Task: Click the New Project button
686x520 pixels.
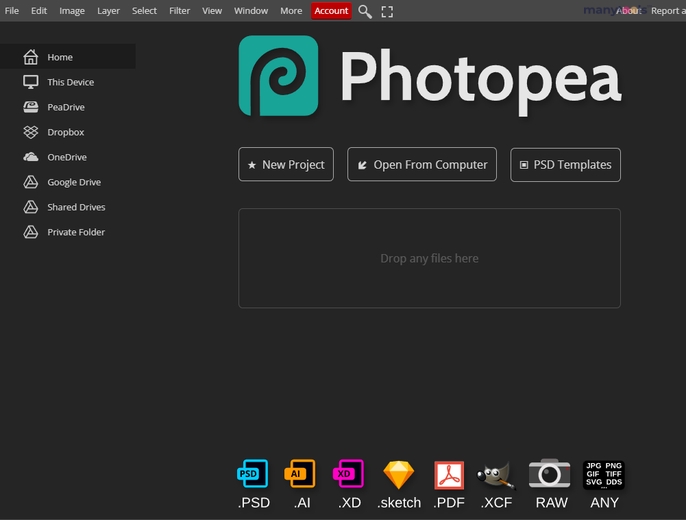Action: [286, 164]
